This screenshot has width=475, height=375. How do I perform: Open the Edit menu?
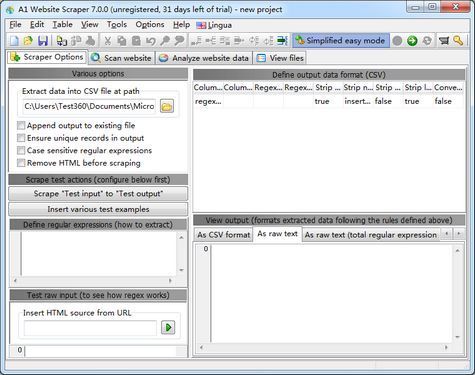point(37,25)
